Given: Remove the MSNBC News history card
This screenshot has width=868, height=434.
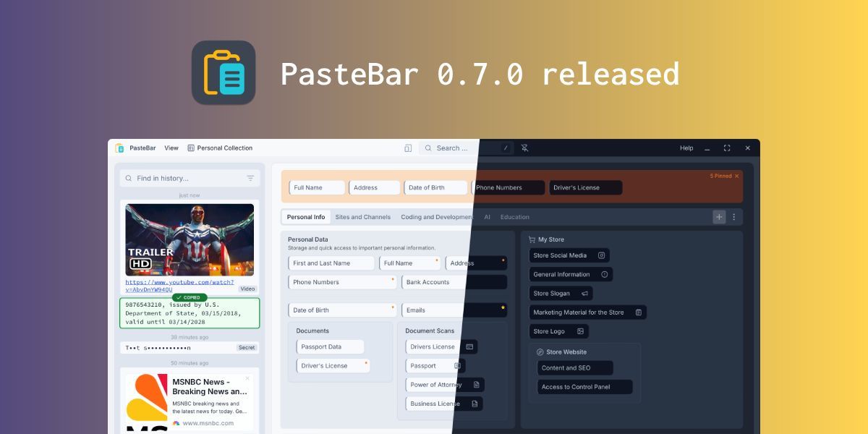Looking at the screenshot, I should [x=247, y=378].
